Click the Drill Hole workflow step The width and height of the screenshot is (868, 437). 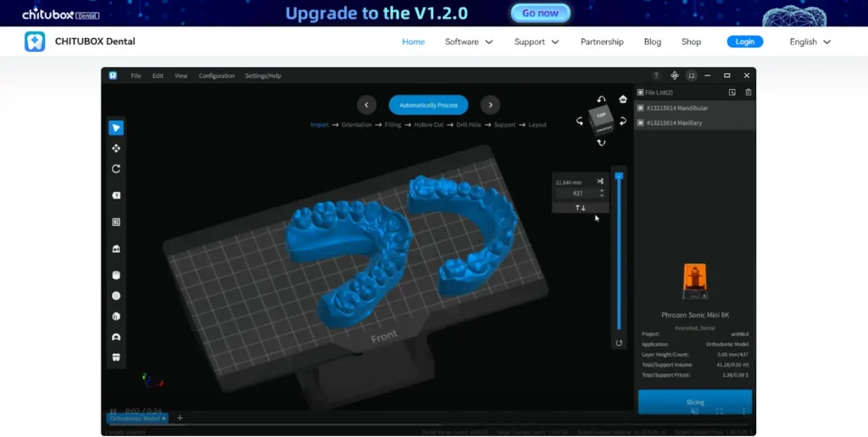[468, 125]
